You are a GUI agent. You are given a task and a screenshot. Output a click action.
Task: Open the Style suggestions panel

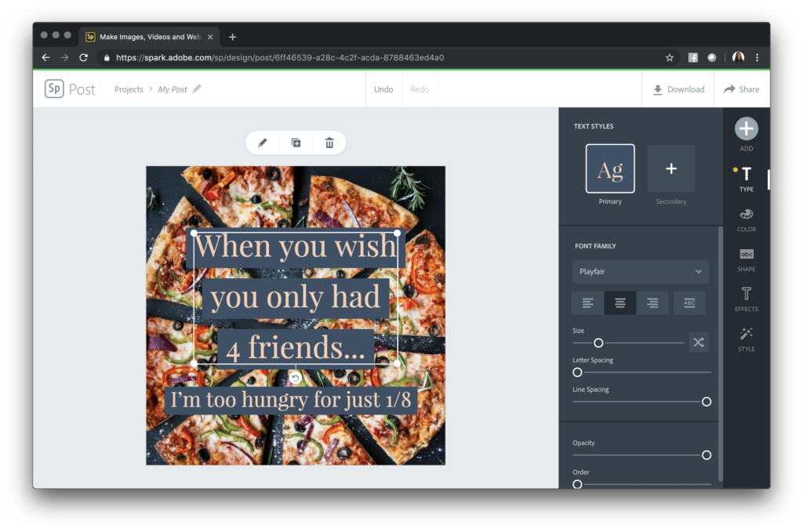pyautogui.click(x=746, y=339)
